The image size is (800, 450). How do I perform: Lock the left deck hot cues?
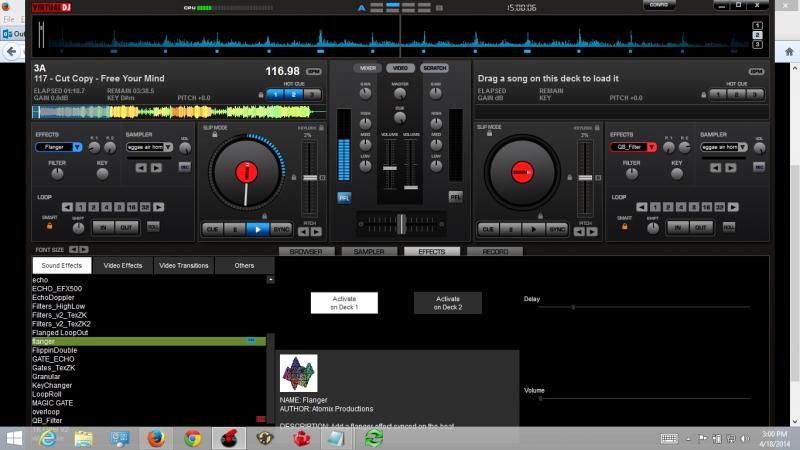[261, 94]
